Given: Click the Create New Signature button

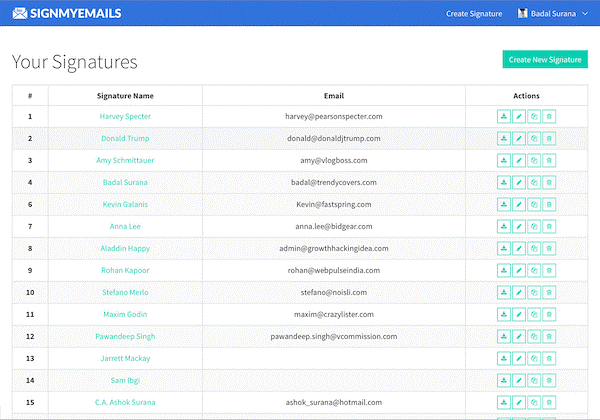Looking at the screenshot, I should pos(545,60).
